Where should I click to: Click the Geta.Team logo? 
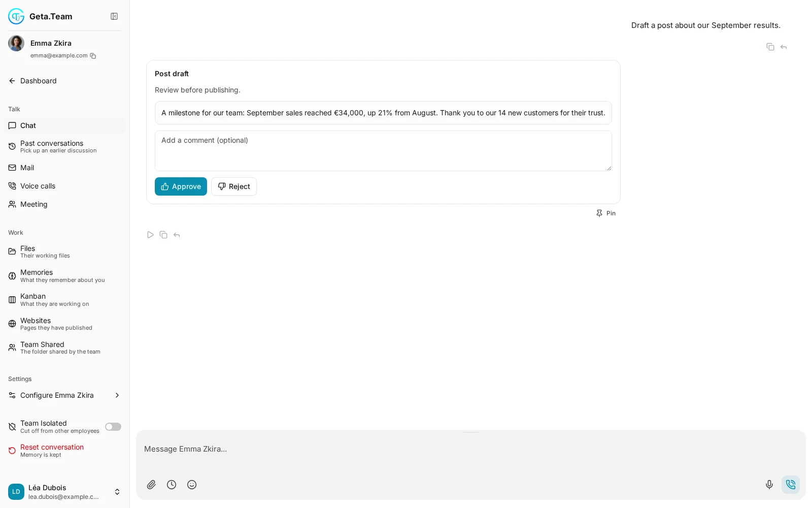[x=16, y=16]
